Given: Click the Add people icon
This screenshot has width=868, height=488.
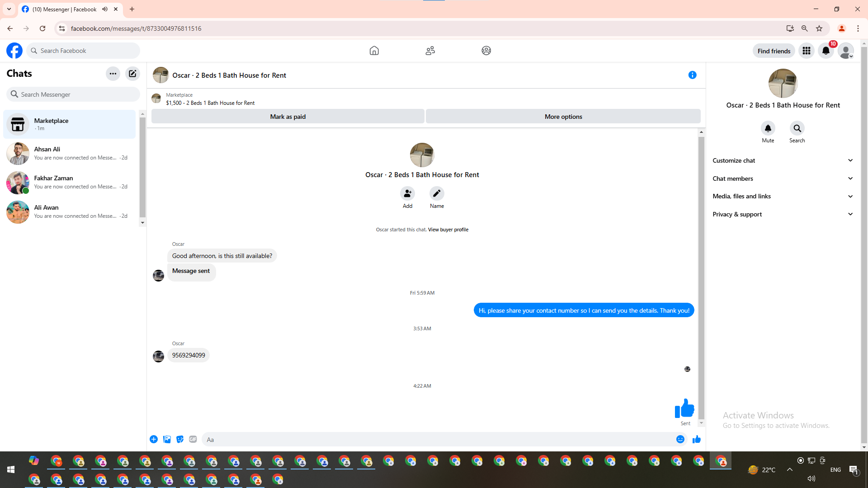Looking at the screenshot, I should [407, 194].
